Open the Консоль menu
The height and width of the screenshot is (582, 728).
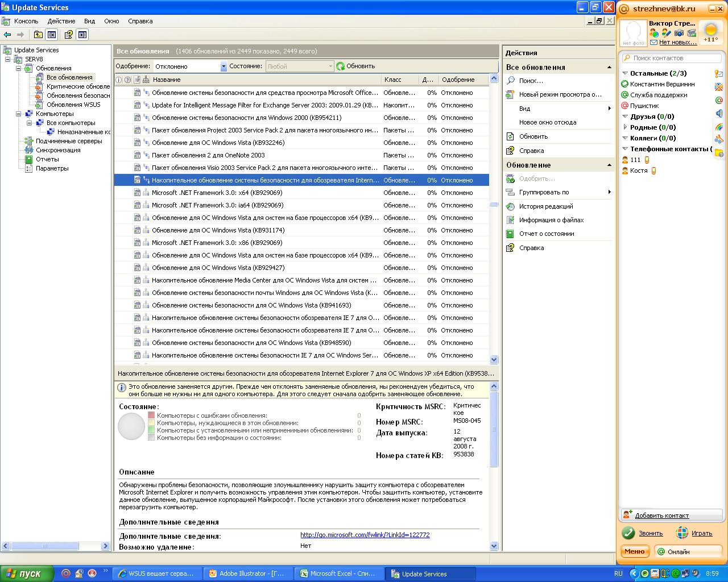[26, 21]
